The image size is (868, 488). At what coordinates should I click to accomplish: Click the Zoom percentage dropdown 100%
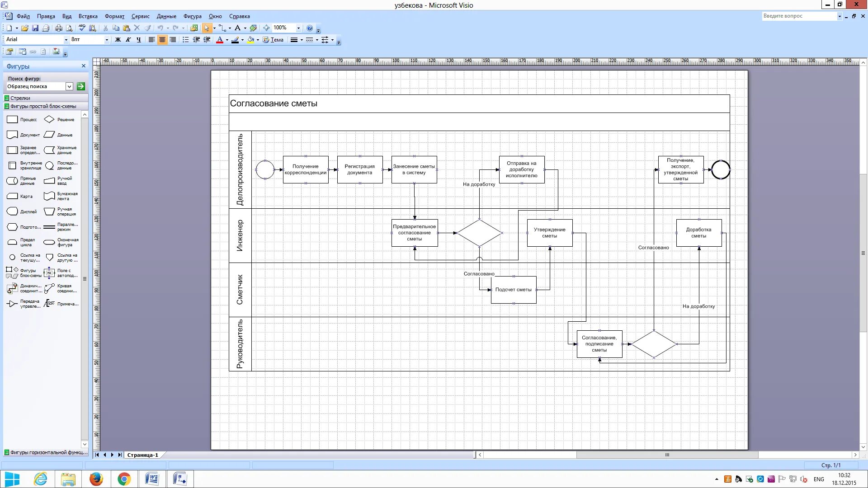tap(286, 28)
